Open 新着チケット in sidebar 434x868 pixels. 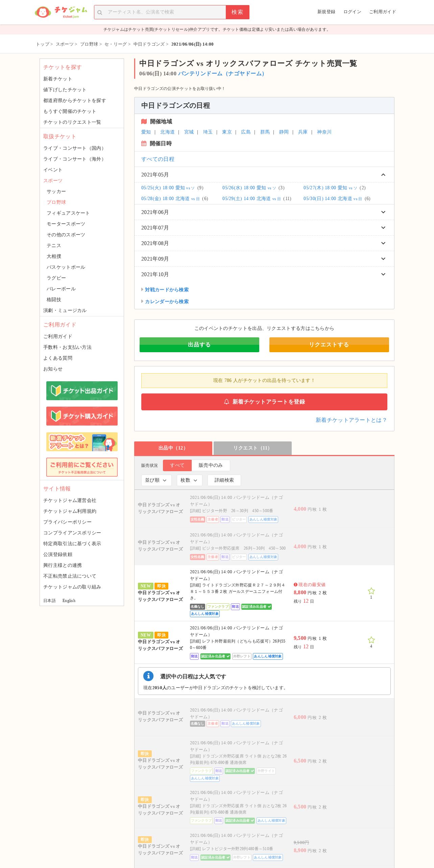(x=57, y=79)
